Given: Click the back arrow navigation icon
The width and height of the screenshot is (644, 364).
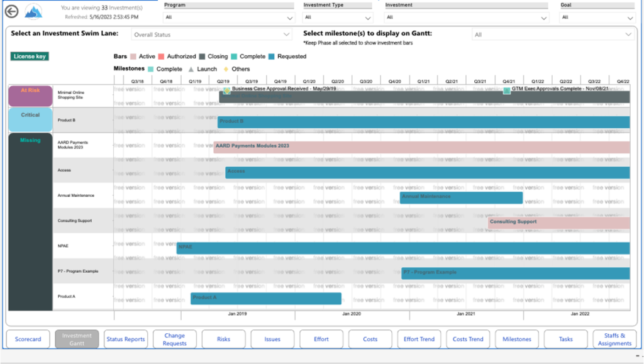Looking at the screenshot, I should (x=11, y=9).
